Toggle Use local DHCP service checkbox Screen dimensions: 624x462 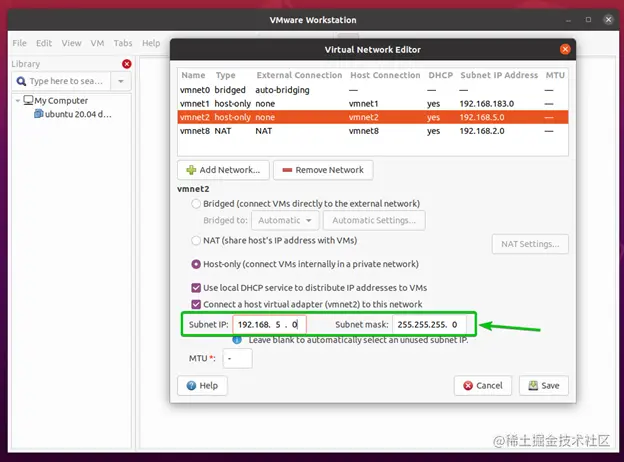click(196, 288)
